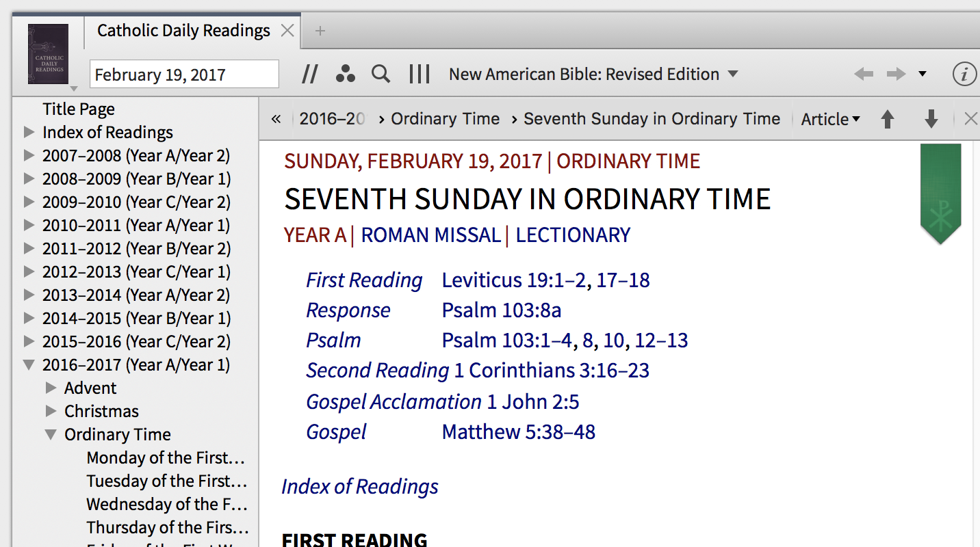Click the date reference input box
The image size is (980, 547).
pos(184,75)
